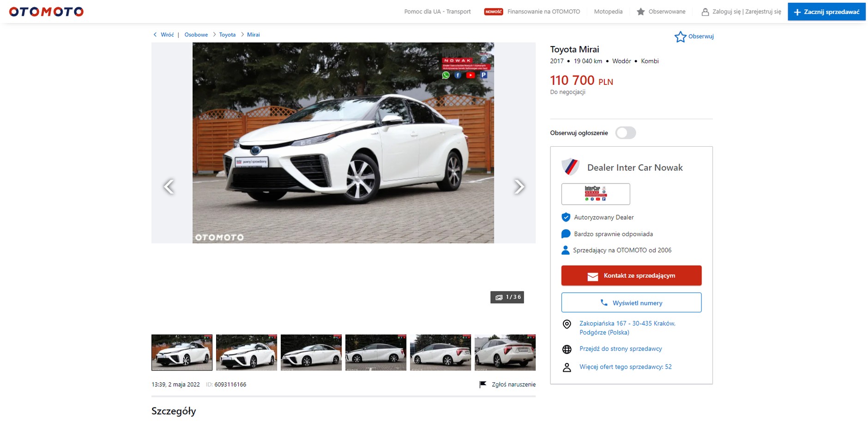This screenshot has height=423, width=868.
Task: Click the 19 040 km mileage text
Action: (x=588, y=61)
